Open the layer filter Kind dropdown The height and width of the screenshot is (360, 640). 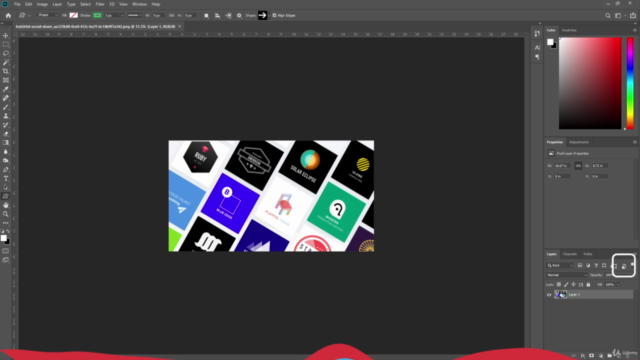coord(560,265)
